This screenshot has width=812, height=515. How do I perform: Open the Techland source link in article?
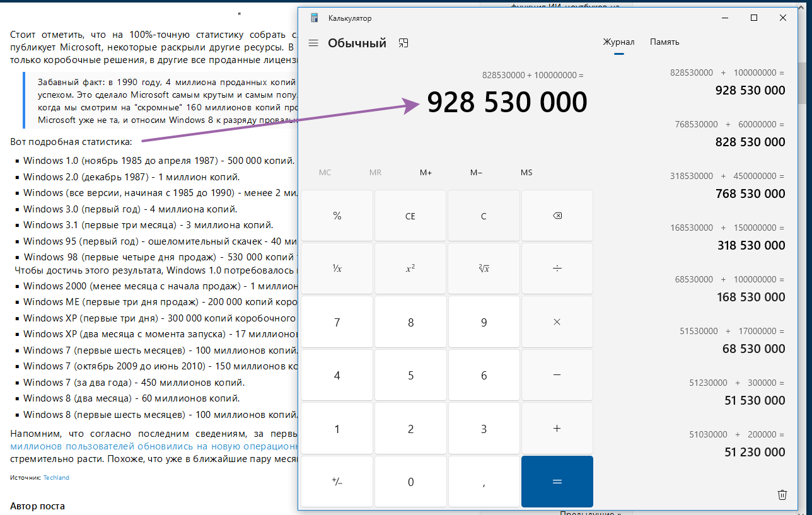tap(56, 478)
